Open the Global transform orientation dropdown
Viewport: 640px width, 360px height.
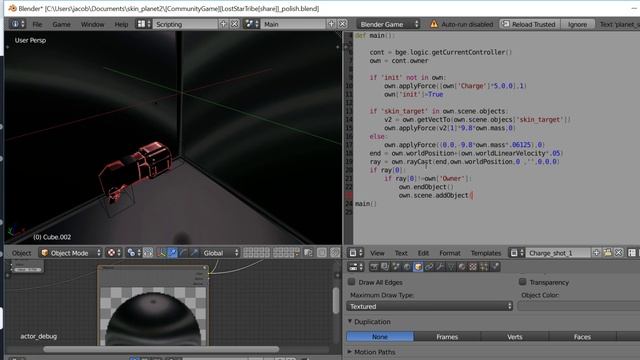click(x=220, y=253)
